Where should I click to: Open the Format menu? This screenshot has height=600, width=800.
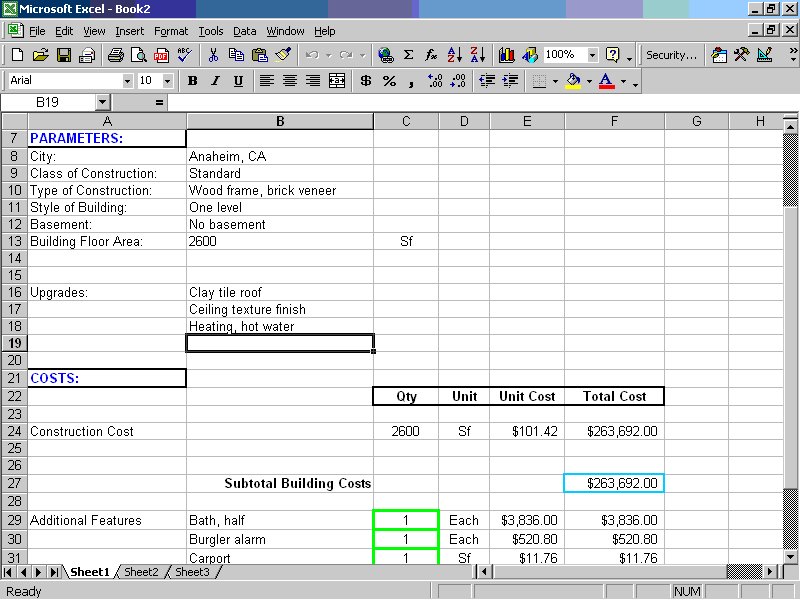coord(171,32)
